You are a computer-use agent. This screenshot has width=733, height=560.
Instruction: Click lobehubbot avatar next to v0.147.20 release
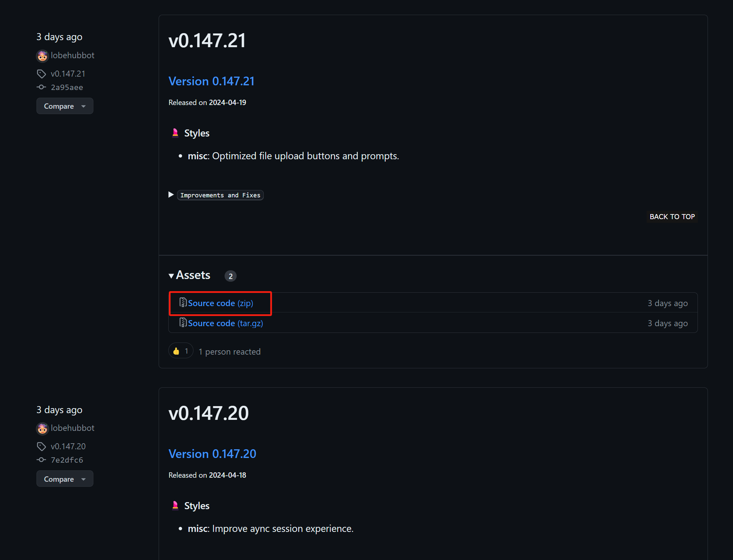pos(42,429)
